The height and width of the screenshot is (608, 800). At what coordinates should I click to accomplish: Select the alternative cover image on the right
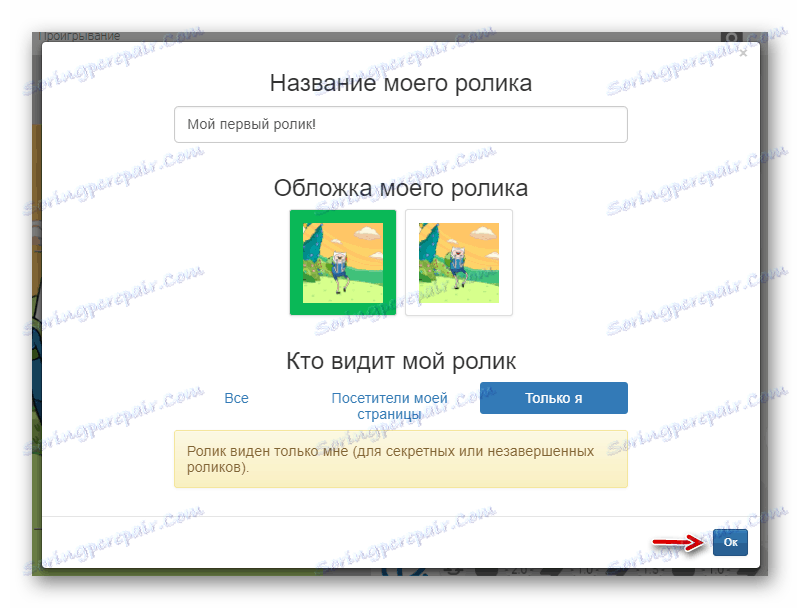pyautogui.click(x=459, y=262)
